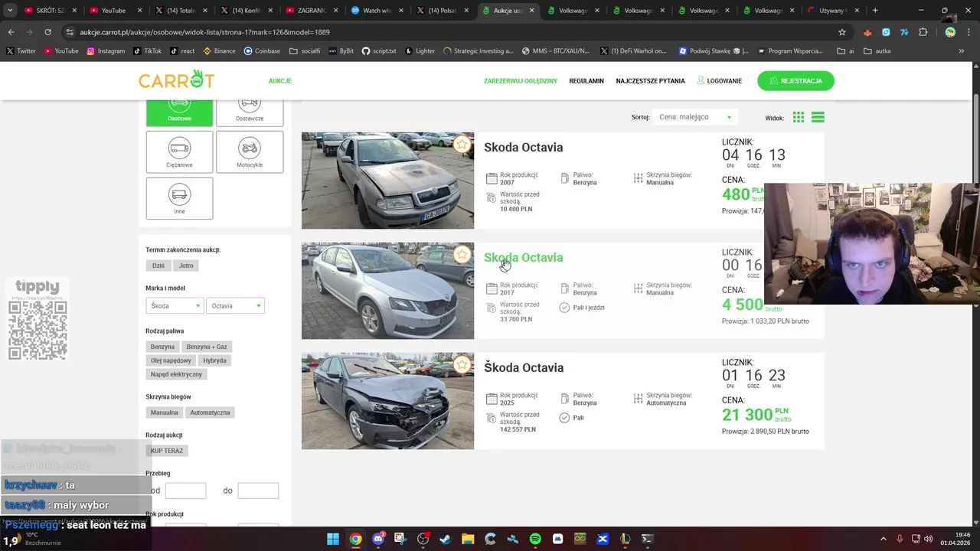Viewport: 980px width, 551px height.
Task: Click Przebieg 'do' input field
Action: pyautogui.click(x=258, y=491)
